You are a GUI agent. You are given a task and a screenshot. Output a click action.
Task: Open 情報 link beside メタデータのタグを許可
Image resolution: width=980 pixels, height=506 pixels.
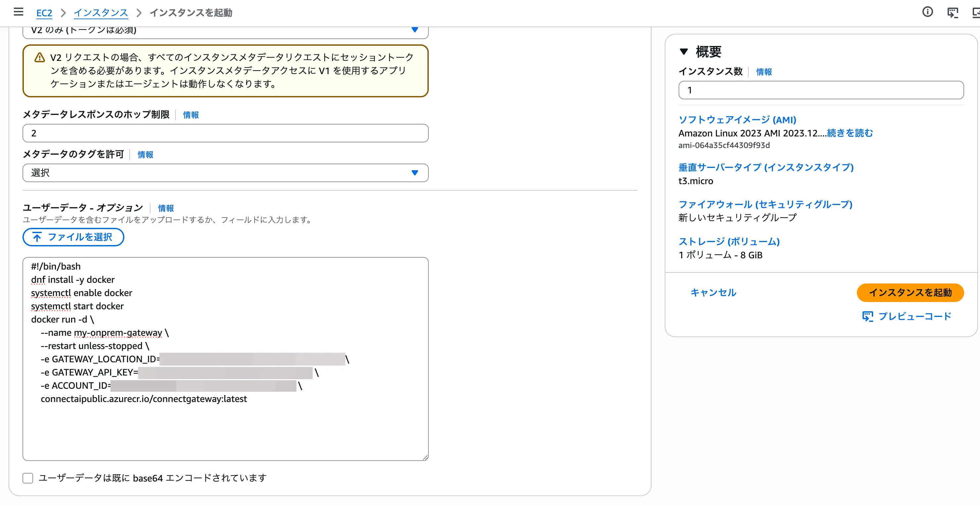145,155
